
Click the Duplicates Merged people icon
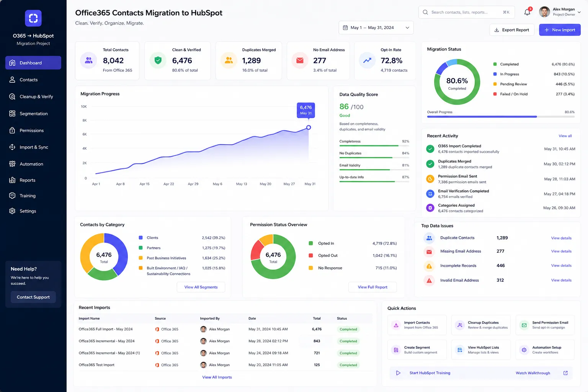point(229,60)
